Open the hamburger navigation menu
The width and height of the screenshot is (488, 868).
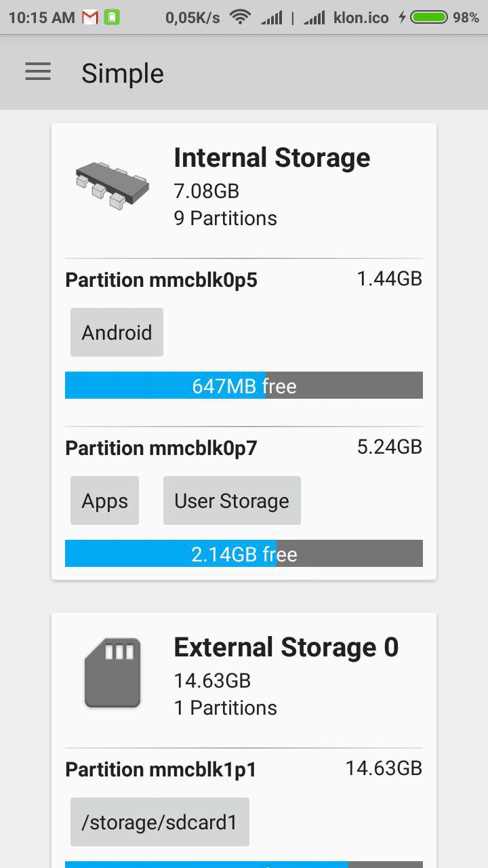(38, 72)
